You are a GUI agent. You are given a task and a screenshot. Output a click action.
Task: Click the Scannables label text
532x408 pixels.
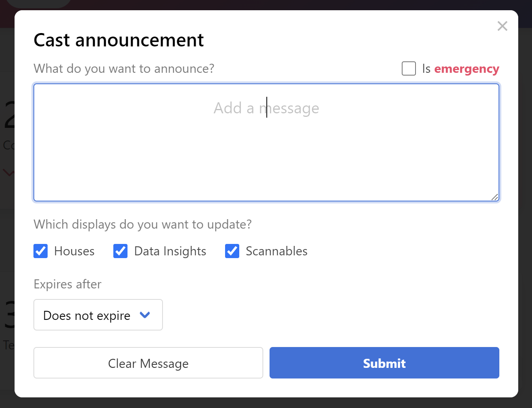tap(277, 251)
